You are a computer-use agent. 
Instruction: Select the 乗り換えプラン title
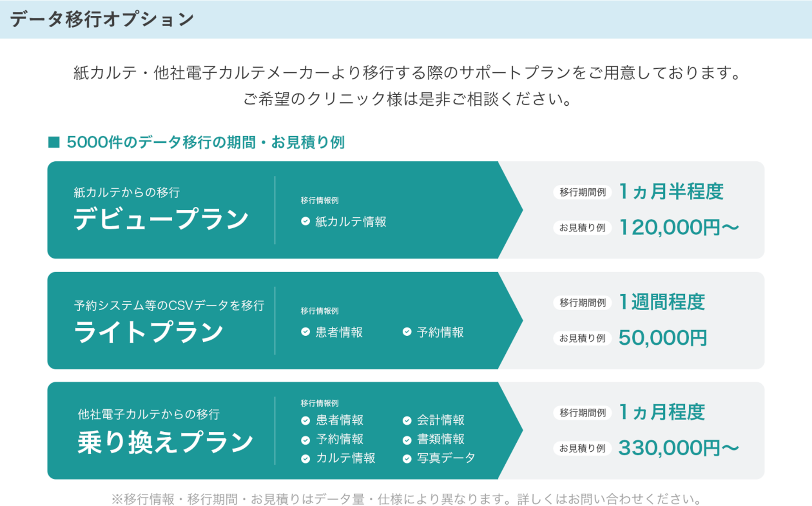pyautogui.click(x=165, y=442)
